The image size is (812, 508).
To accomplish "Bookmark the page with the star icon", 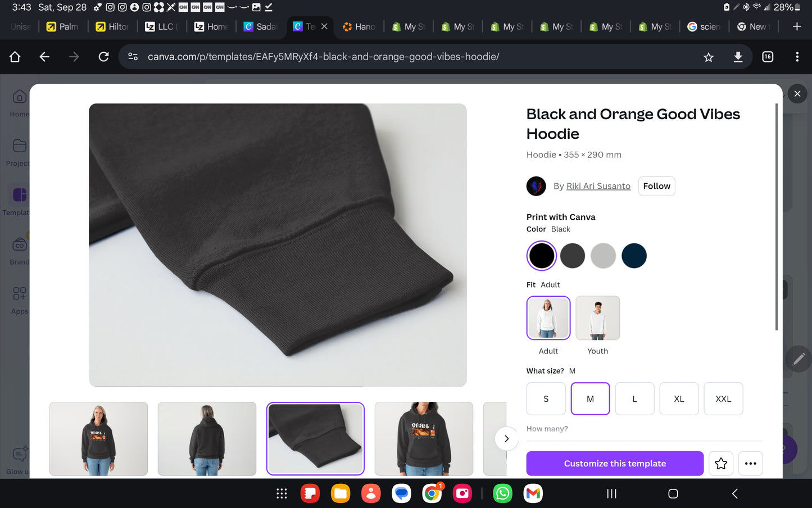I will [x=708, y=57].
